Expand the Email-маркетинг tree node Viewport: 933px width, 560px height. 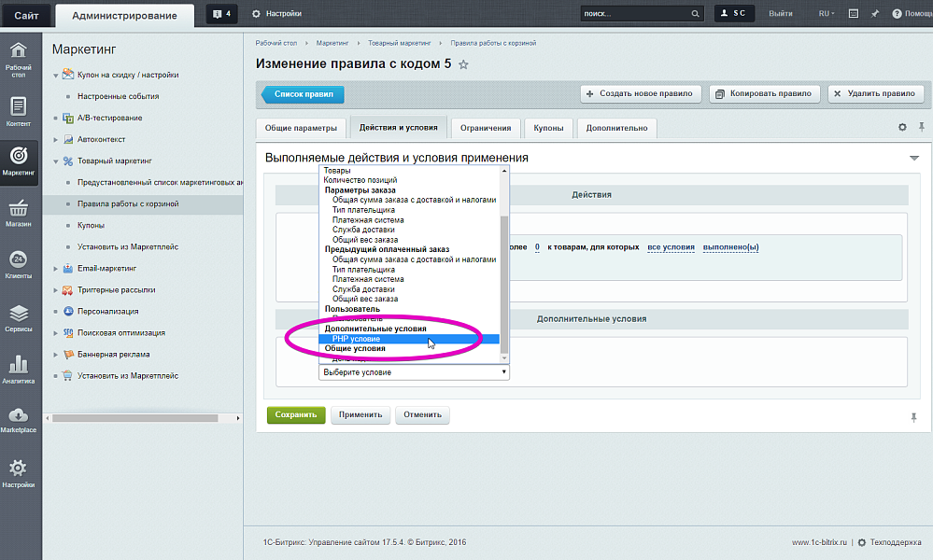click(x=56, y=269)
